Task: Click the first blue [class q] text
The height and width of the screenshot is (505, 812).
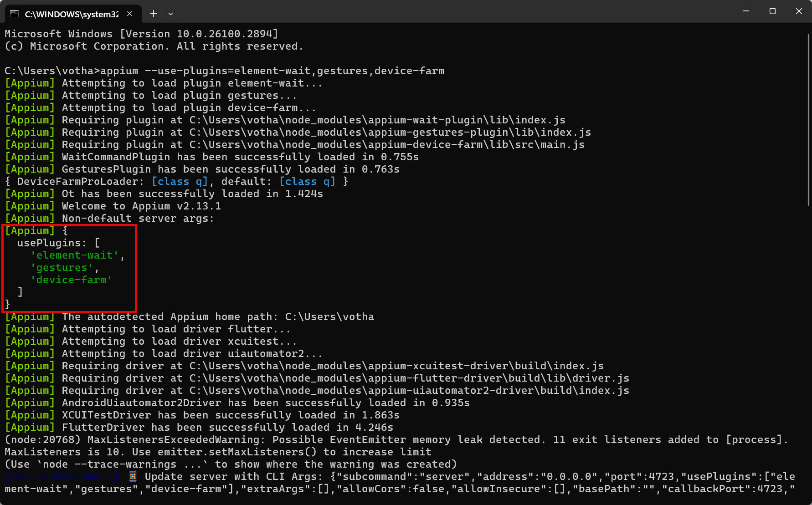Action: pyautogui.click(x=180, y=181)
